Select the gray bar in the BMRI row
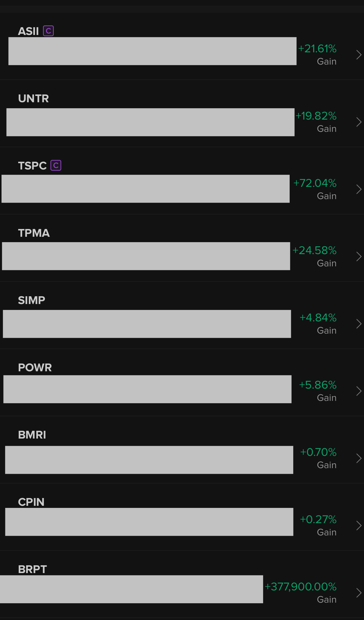 [149, 460]
